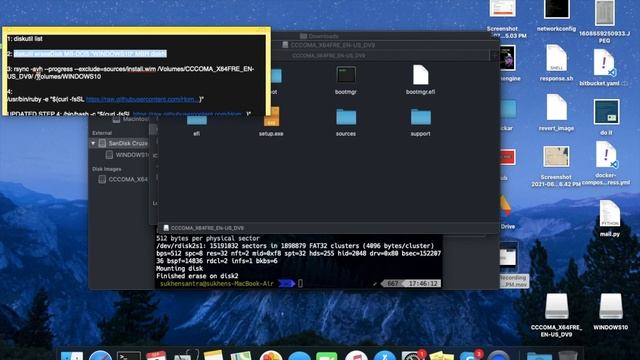Select the revert_image file on the desktop
Screen dimensions: 640x360
click(x=556, y=112)
